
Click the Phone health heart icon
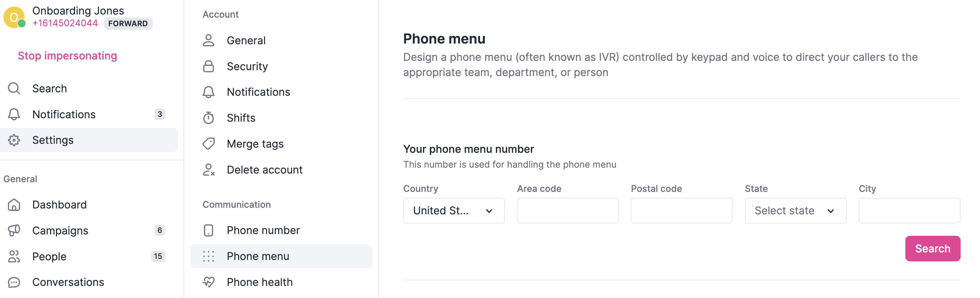(208, 282)
